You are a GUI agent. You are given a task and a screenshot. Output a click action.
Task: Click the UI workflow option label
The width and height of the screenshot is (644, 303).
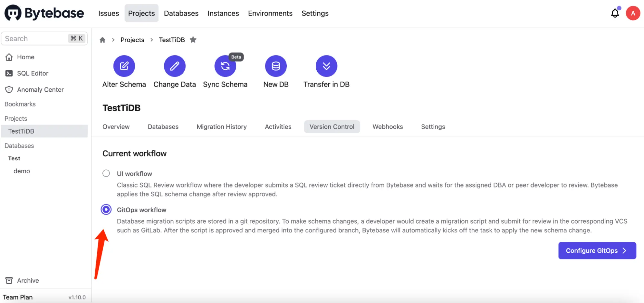[x=134, y=174]
